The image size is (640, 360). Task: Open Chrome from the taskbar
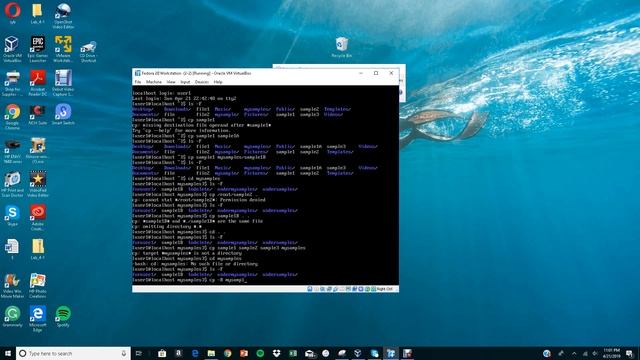(227, 353)
